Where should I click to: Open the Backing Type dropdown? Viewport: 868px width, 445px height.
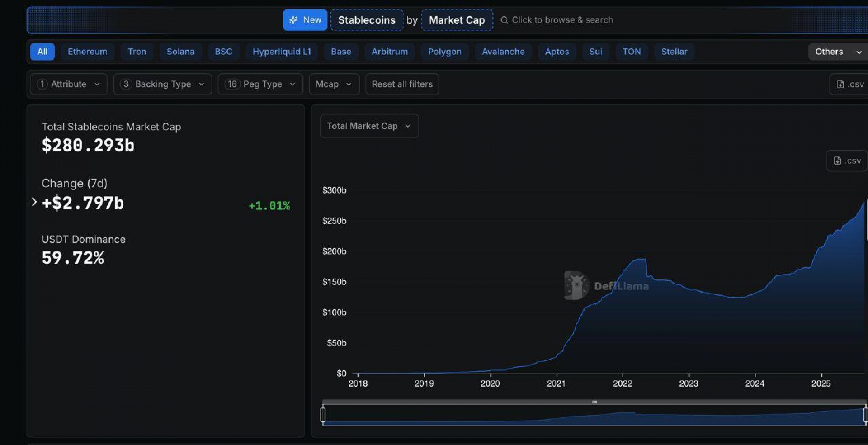tap(163, 84)
